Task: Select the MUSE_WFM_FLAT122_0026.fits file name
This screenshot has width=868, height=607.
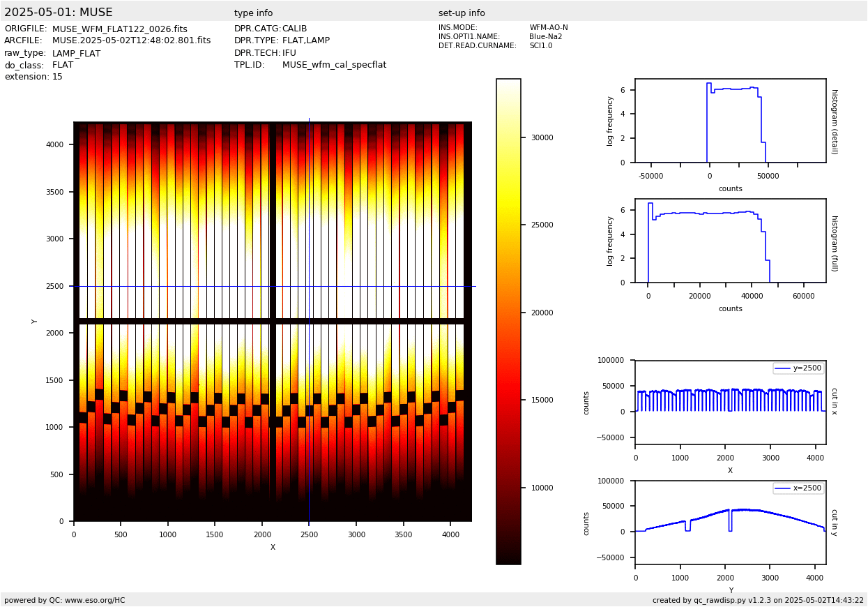Action: 119,29
